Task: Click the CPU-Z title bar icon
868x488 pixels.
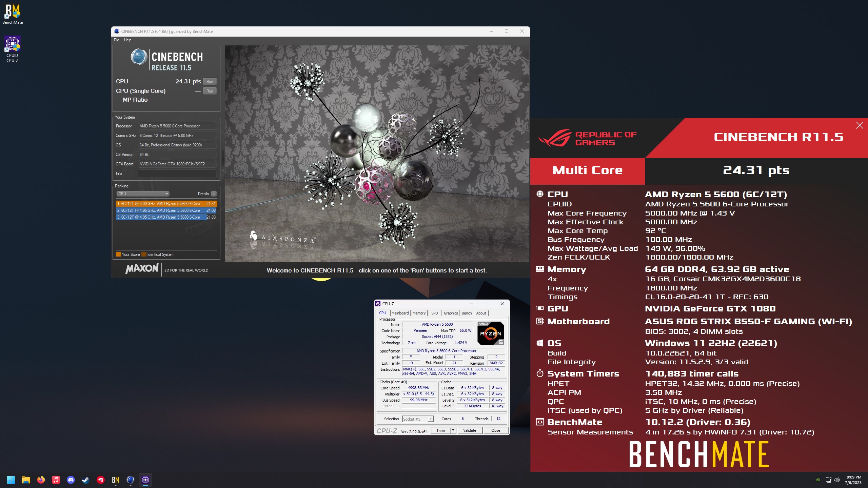Action: click(x=378, y=304)
